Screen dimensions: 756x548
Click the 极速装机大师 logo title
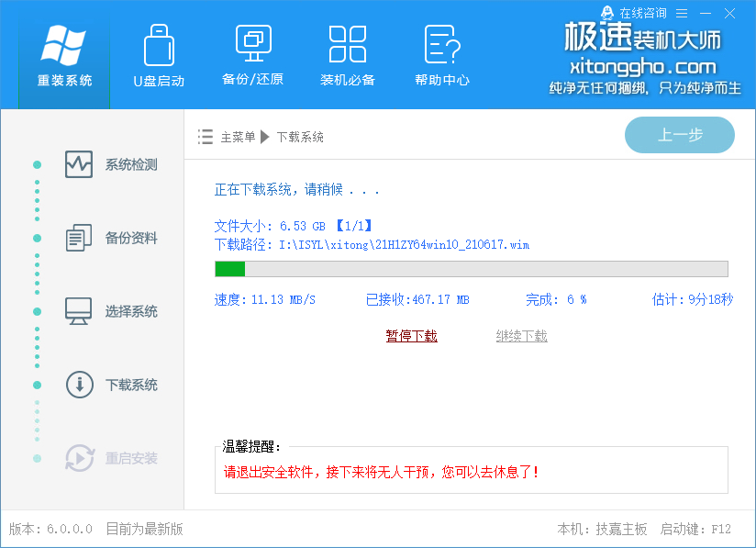click(x=643, y=37)
